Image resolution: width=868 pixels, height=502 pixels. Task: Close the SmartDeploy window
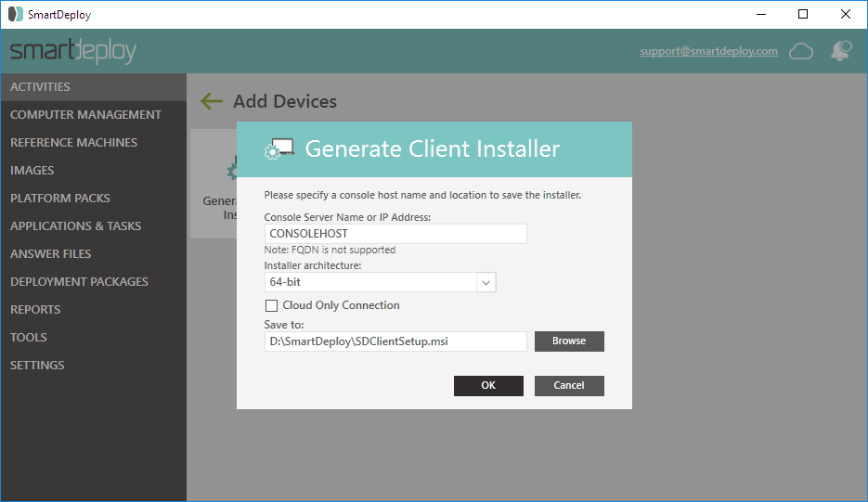[846, 15]
